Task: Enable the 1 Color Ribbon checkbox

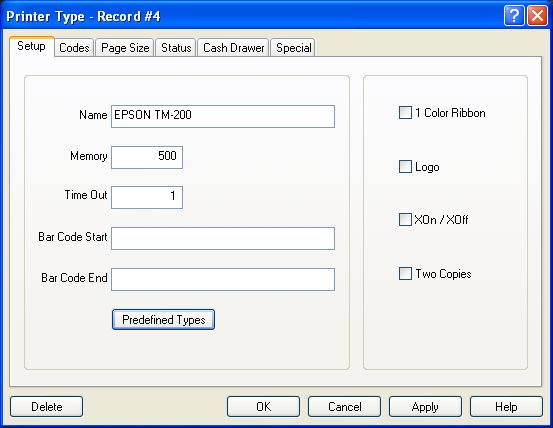Action: (405, 113)
